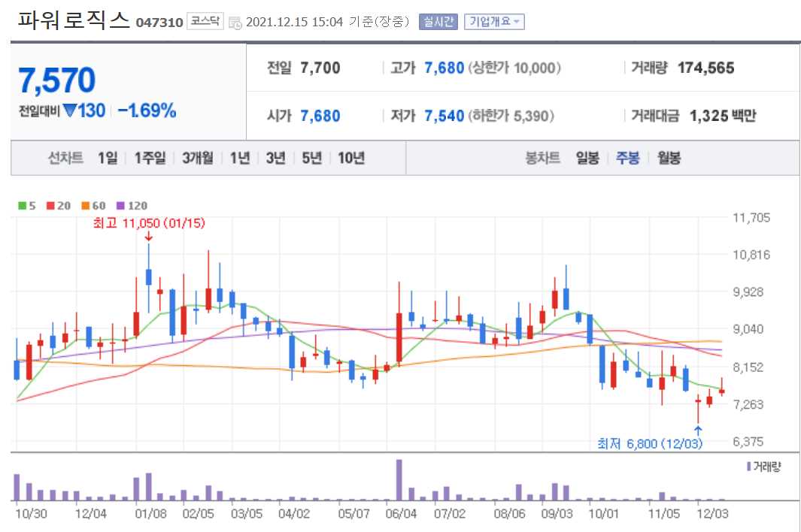Click the 최고 11,050 (01/15) annotation
The image size is (801, 532).
(x=150, y=223)
